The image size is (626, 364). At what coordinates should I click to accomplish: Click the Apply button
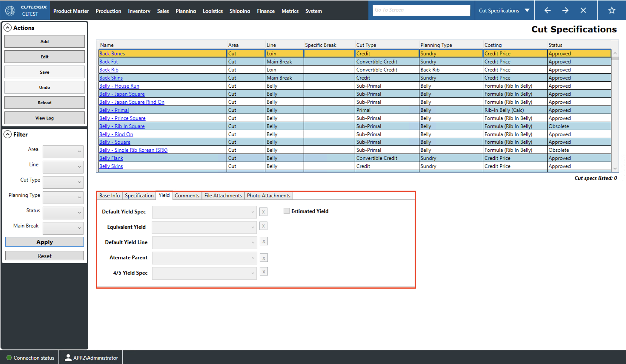click(x=45, y=242)
